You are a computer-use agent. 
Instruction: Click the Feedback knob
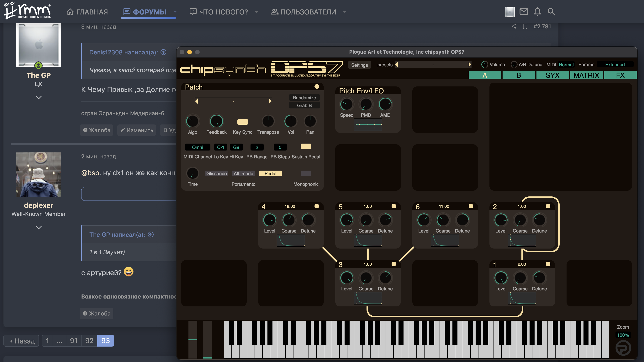(x=216, y=121)
